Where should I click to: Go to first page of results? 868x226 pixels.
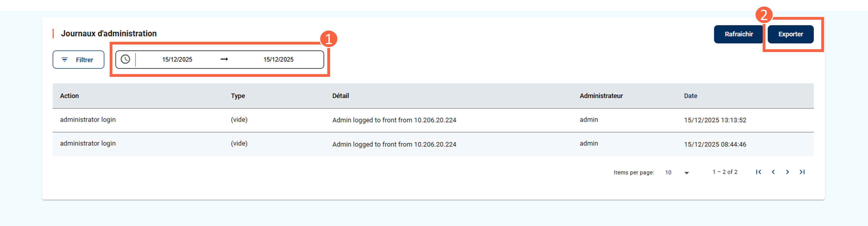pyautogui.click(x=758, y=172)
